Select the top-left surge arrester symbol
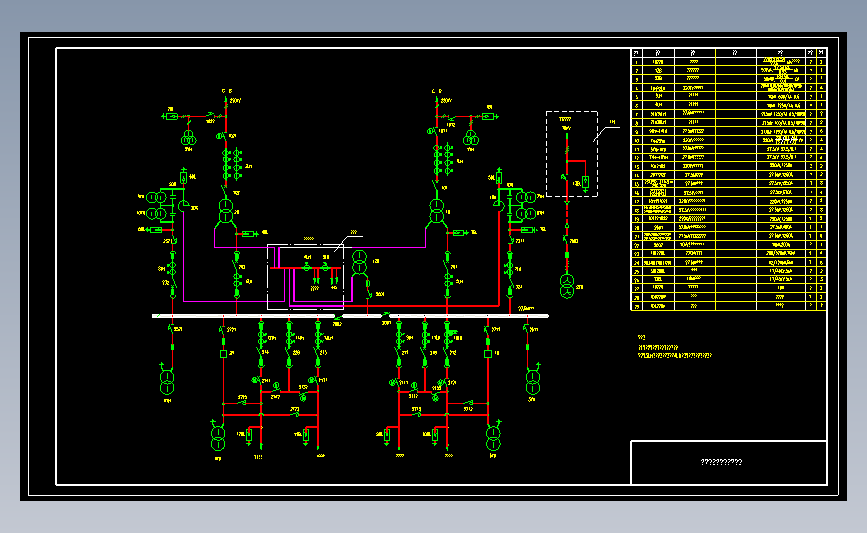Image resolution: width=867 pixels, height=533 pixels. click(171, 117)
